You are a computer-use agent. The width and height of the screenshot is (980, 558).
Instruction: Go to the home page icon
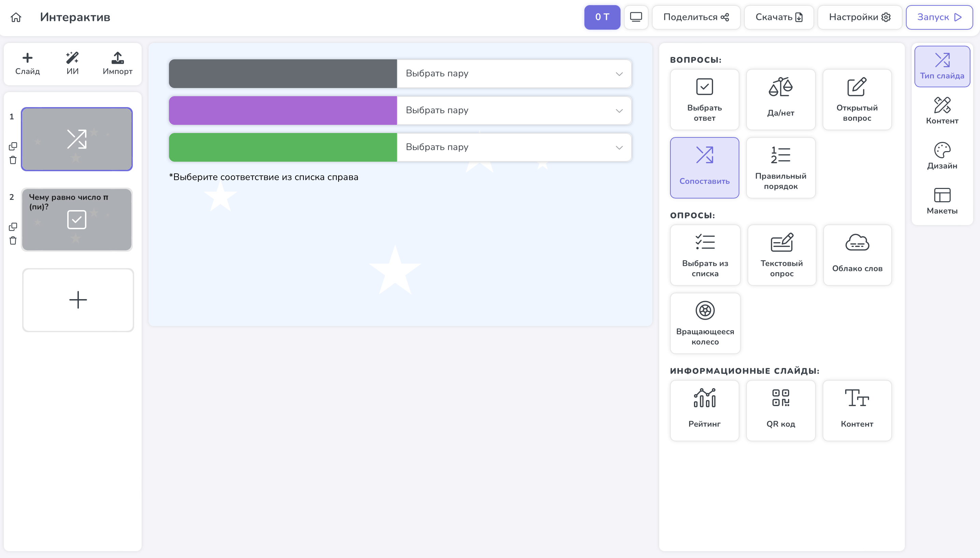pyautogui.click(x=16, y=17)
